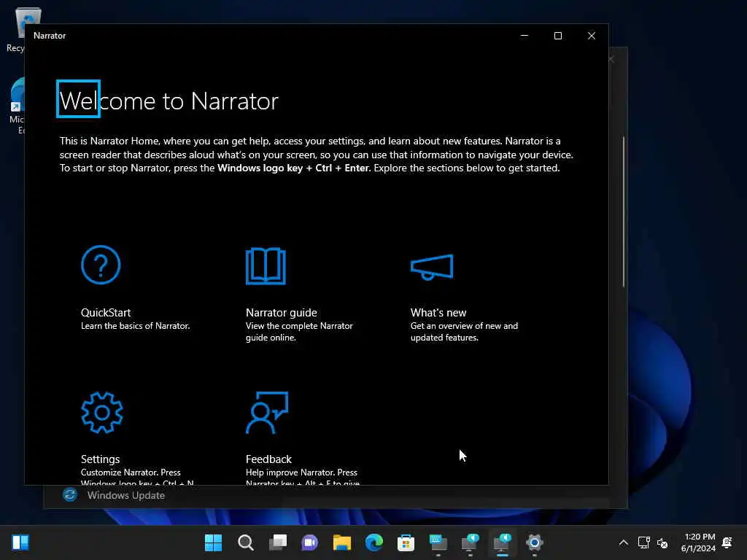The image size is (747, 560).
Task: Open taskbar Search
Action: [245, 542]
